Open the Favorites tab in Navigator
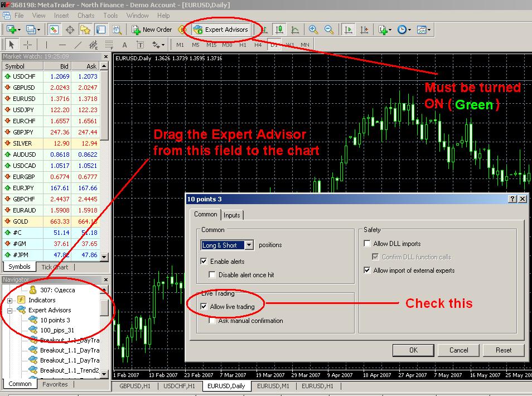Viewport: 532px width, 396px height. click(x=55, y=384)
